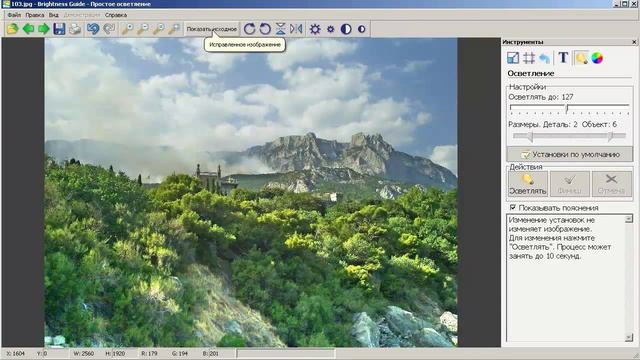Click the greyed finish checkmark button
Viewport: 640px width, 360px height.
[x=570, y=184]
